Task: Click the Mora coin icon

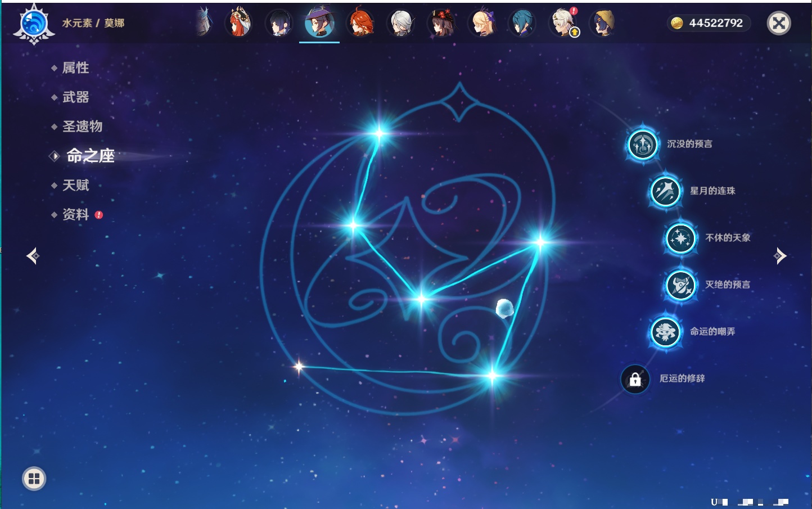Action: click(x=677, y=23)
